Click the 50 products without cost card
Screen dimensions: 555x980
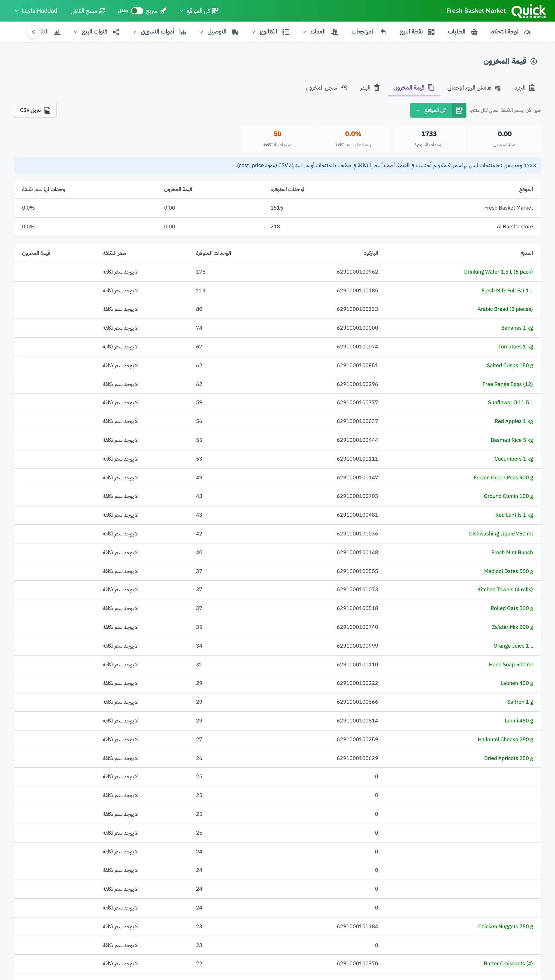[x=277, y=139]
